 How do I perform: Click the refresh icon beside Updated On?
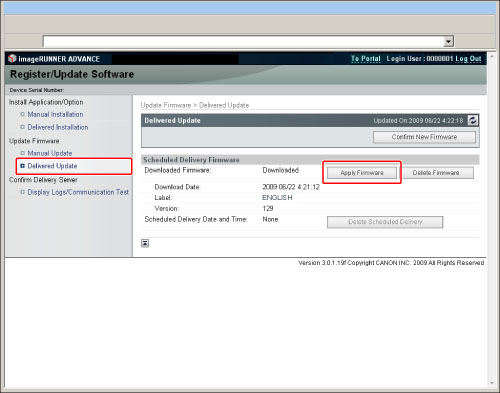click(x=473, y=120)
